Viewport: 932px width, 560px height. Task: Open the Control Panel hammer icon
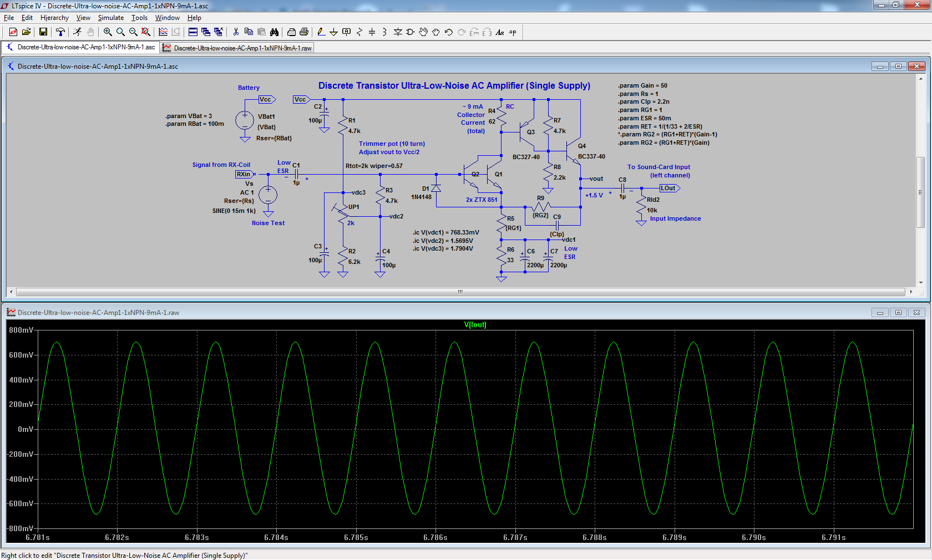coord(60,32)
